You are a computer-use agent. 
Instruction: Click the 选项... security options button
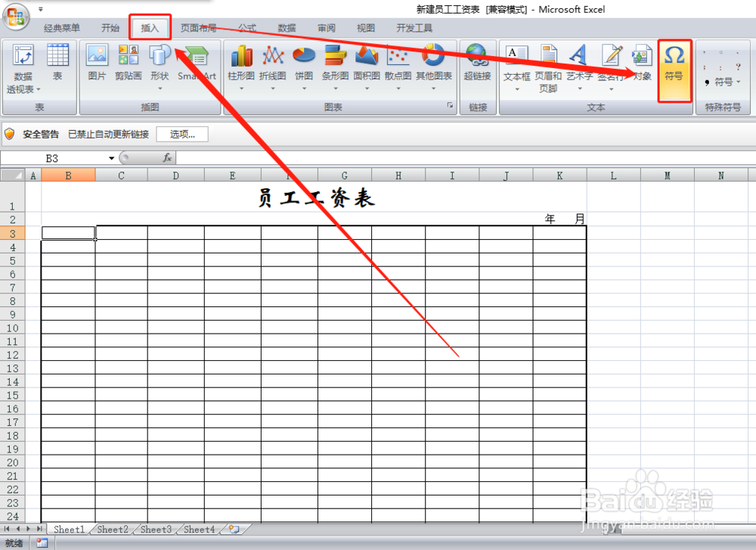pyautogui.click(x=182, y=134)
